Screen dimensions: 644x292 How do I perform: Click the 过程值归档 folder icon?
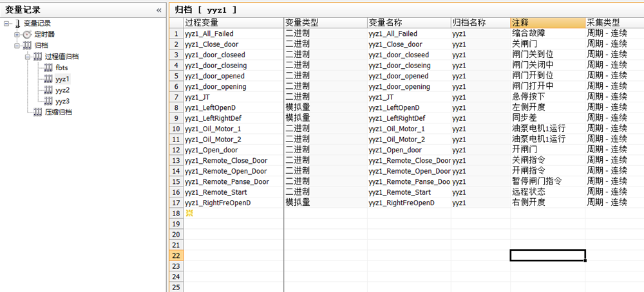pos(37,57)
